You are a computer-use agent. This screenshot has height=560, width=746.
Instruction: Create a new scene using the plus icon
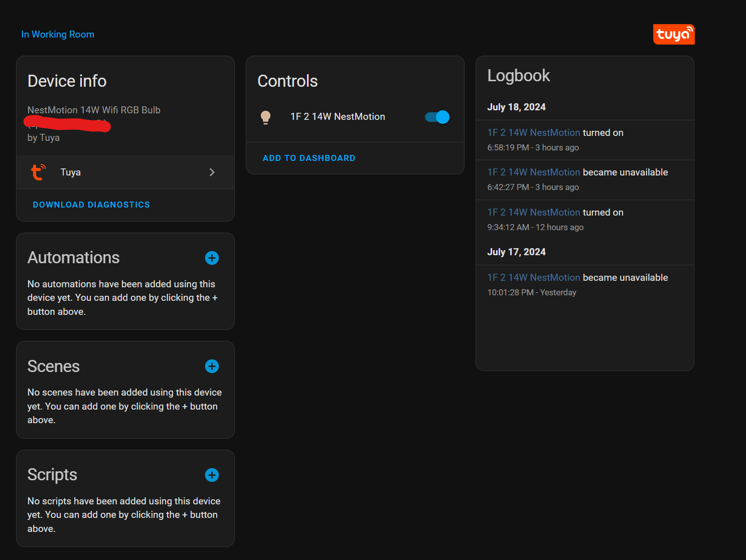click(211, 366)
